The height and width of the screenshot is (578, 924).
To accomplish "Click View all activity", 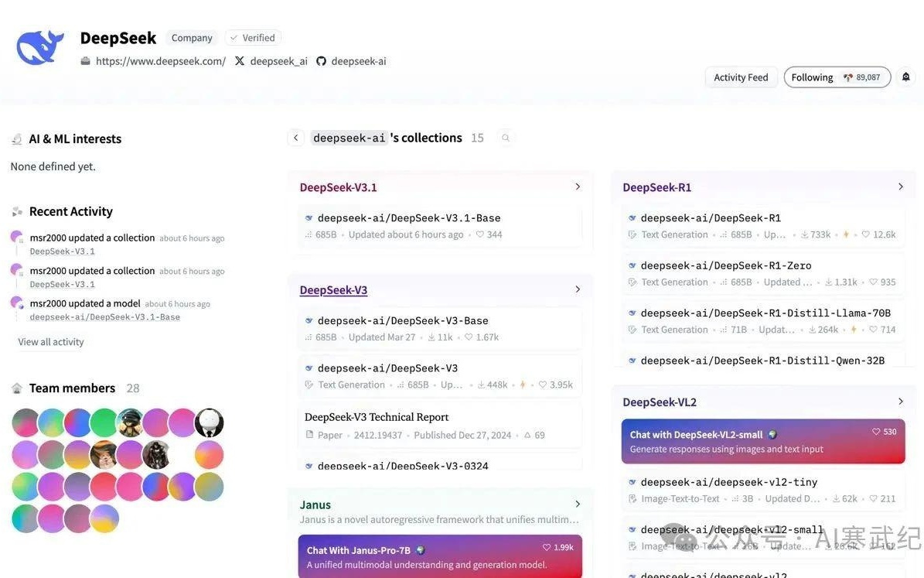I will (x=51, y=342).
